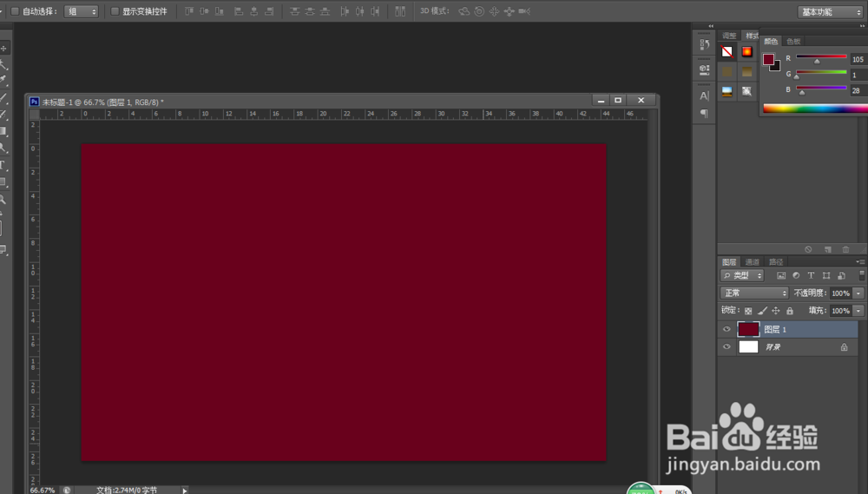Click align top edges icon
This screenshot has width=868, height=494.
click(189, 11)
